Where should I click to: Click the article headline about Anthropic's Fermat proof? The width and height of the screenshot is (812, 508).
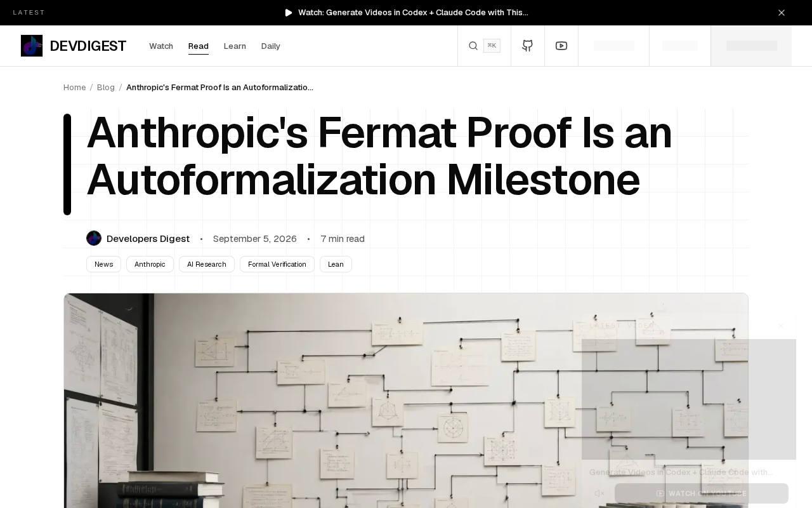click(379, 156)
